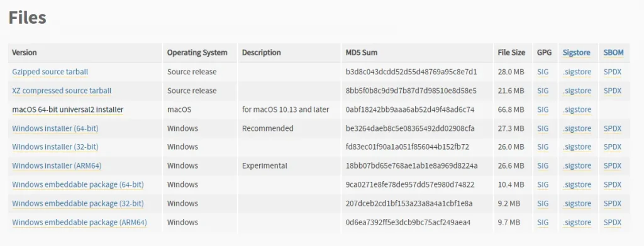The width and height of the screenshot is (644, 246).
Task: Open SPDX link for Windows installer (32-bit)
Action: [x=613, y=147]
